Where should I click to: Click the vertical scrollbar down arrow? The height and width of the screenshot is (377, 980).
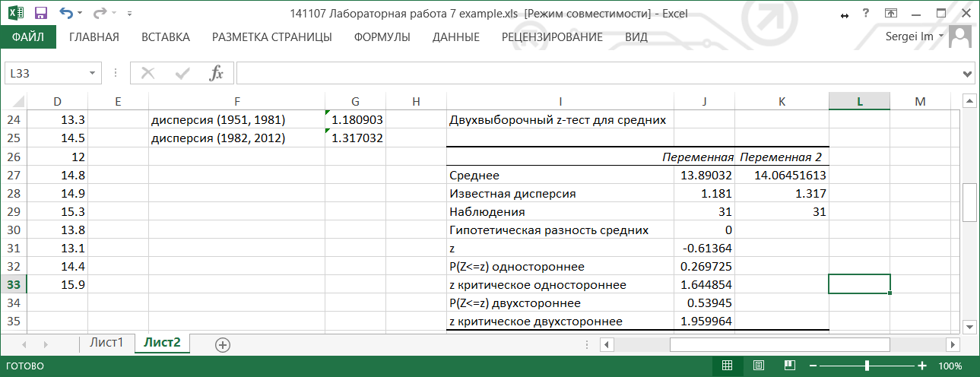click(969, 327)
